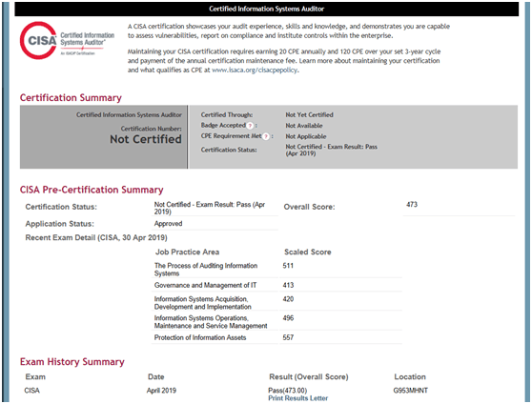This screenshot has height=404, width=532.
Task: Click the help icon beside CPE Requirement Met
Action: point(266,136)
